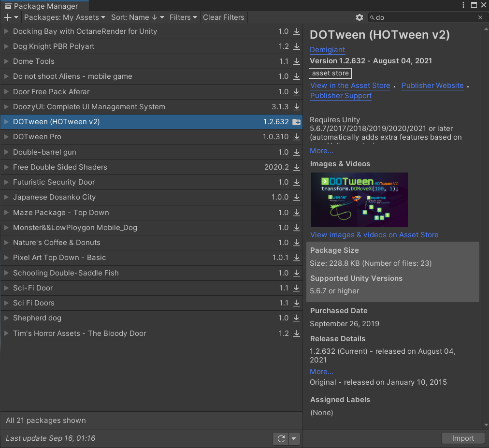Click download icon for Dome Tools

pos(297,61)
